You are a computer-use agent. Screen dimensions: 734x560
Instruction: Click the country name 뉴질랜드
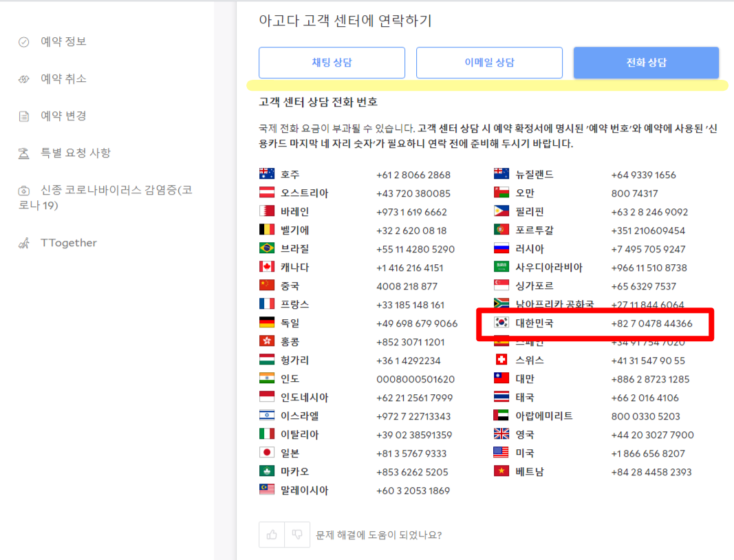click(535, 175)
